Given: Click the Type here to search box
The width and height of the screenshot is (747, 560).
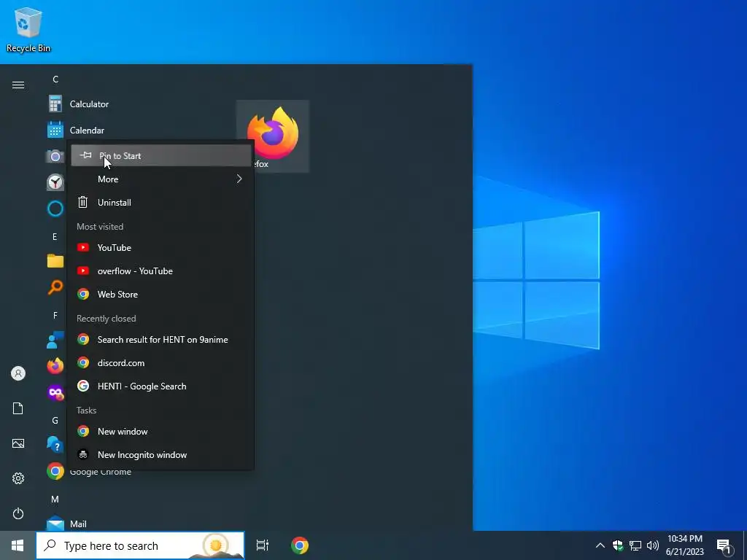Looking at the screenshot, I should [x=140, y=545].
